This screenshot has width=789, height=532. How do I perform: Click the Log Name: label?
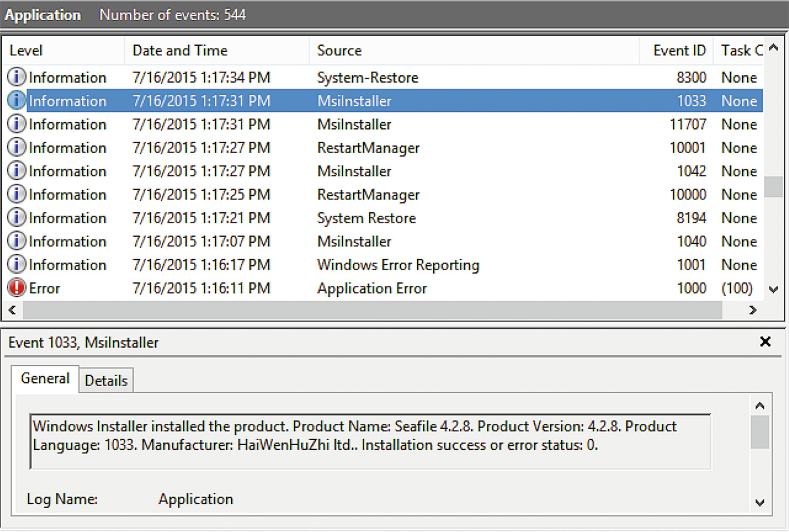click(62, 499)
